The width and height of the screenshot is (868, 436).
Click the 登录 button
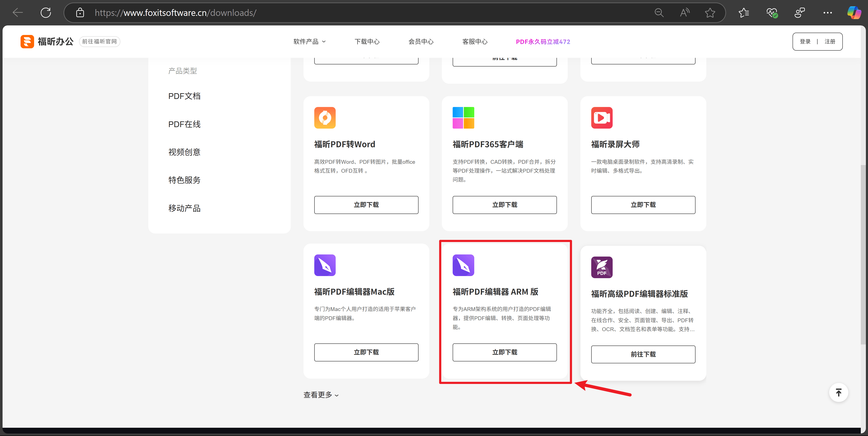805,42
